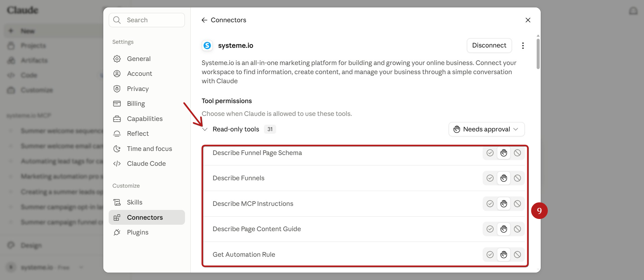The width and height of the screenshot is (644, 280).
Task: Go to Billing settings
Action: 147,103
